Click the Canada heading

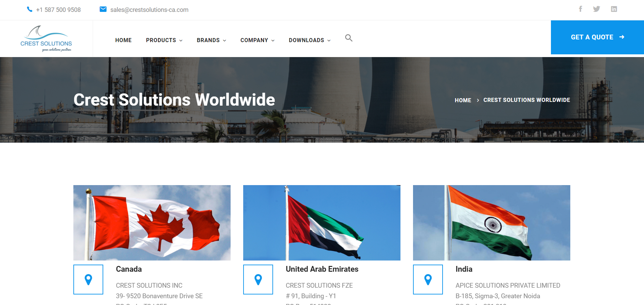(129, 269)
